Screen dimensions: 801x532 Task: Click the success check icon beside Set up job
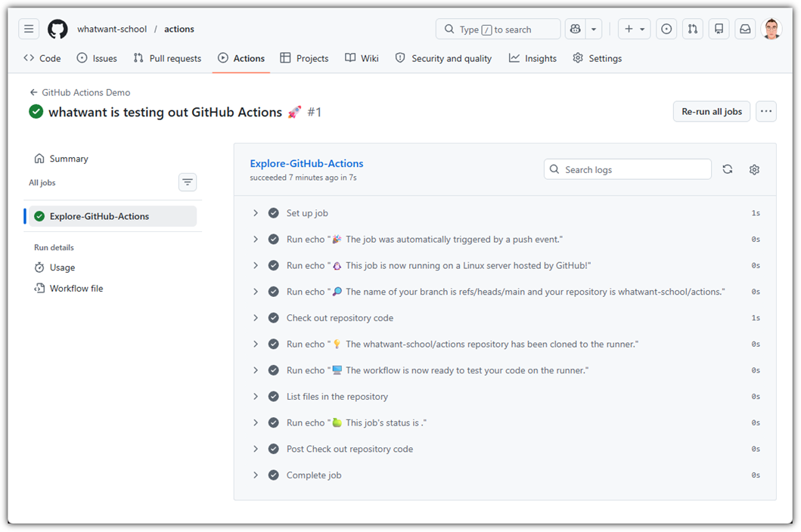[274, 213]
